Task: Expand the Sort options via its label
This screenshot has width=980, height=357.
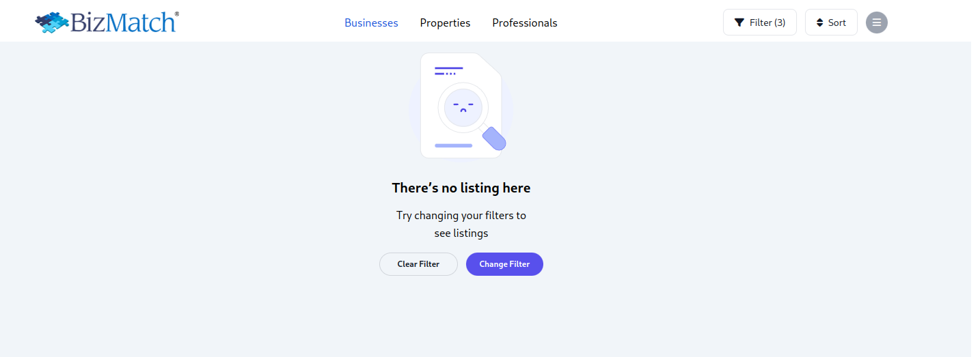Action: click(x=837, y=23)
